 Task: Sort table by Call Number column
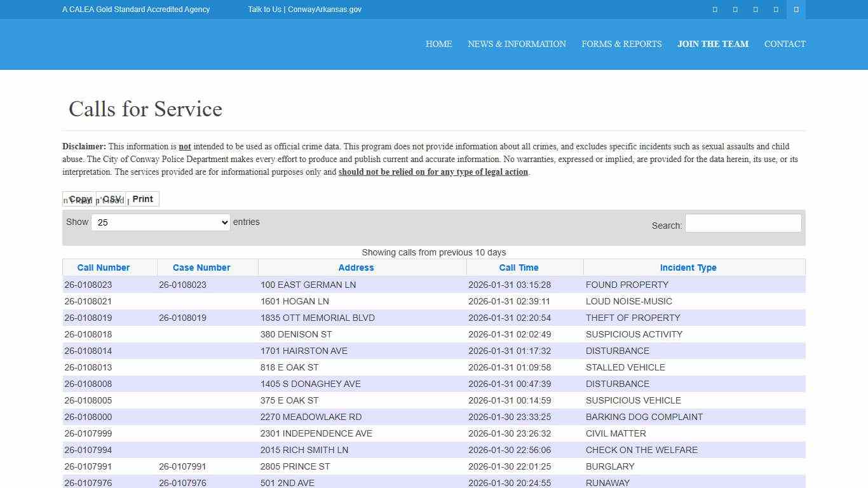point(103,268)
